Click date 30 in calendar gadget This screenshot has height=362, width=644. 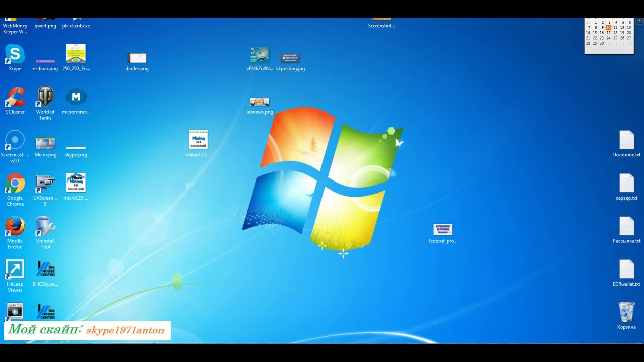(x=601, y=43)
